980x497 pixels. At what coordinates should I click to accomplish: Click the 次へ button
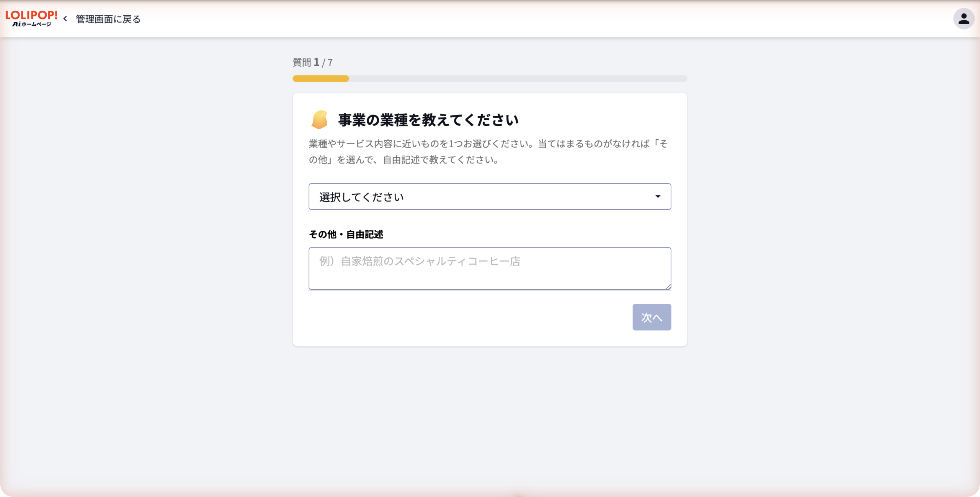652,317
